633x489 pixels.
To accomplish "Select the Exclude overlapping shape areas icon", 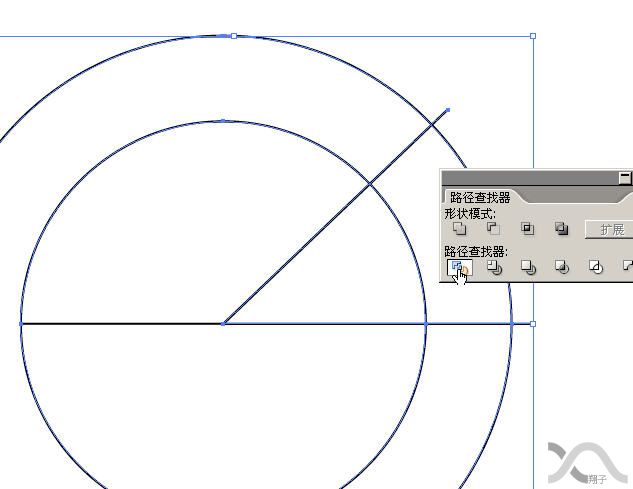I will [561, 229].
